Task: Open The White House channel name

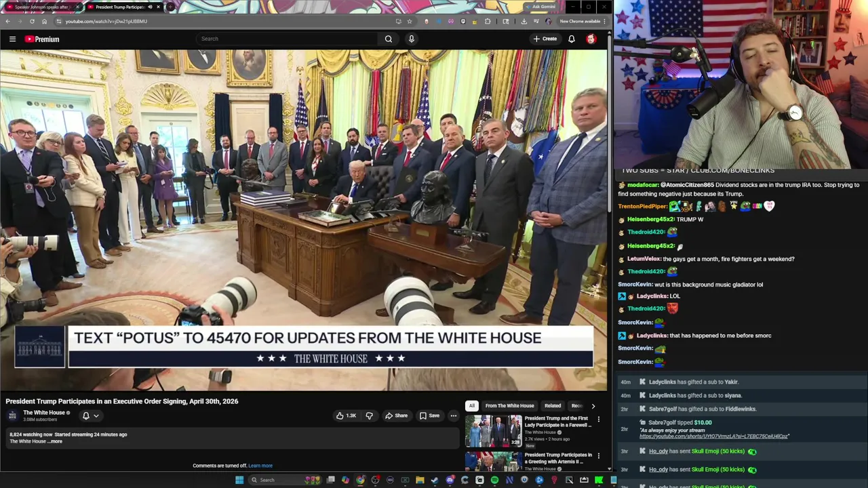Action: pos(44,412)
